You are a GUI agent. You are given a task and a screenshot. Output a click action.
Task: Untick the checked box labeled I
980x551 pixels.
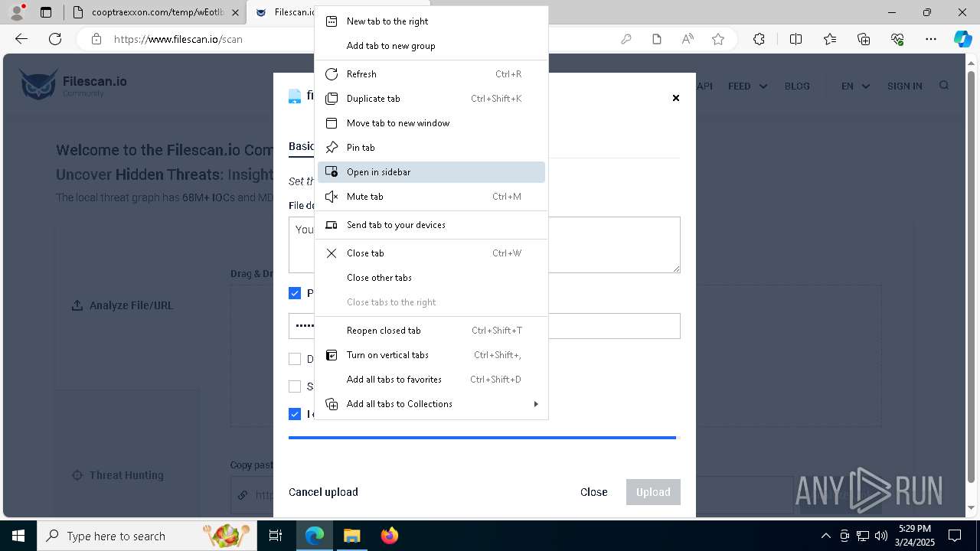click(x=295, y=414)
